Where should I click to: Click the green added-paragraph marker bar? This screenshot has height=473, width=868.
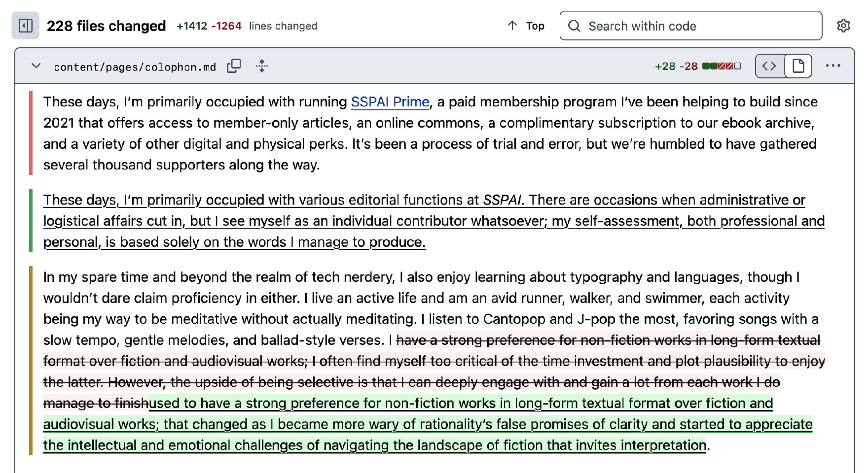click(31, 221)
